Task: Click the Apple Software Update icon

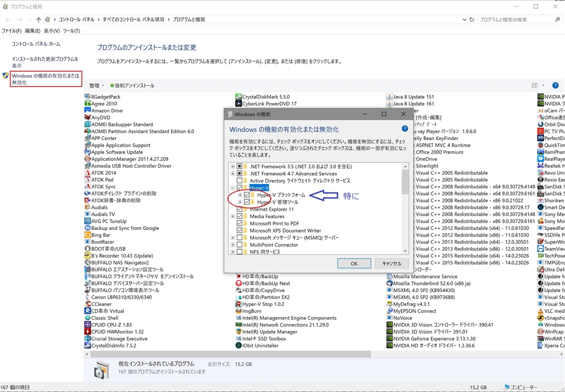Action: (87, 152)
